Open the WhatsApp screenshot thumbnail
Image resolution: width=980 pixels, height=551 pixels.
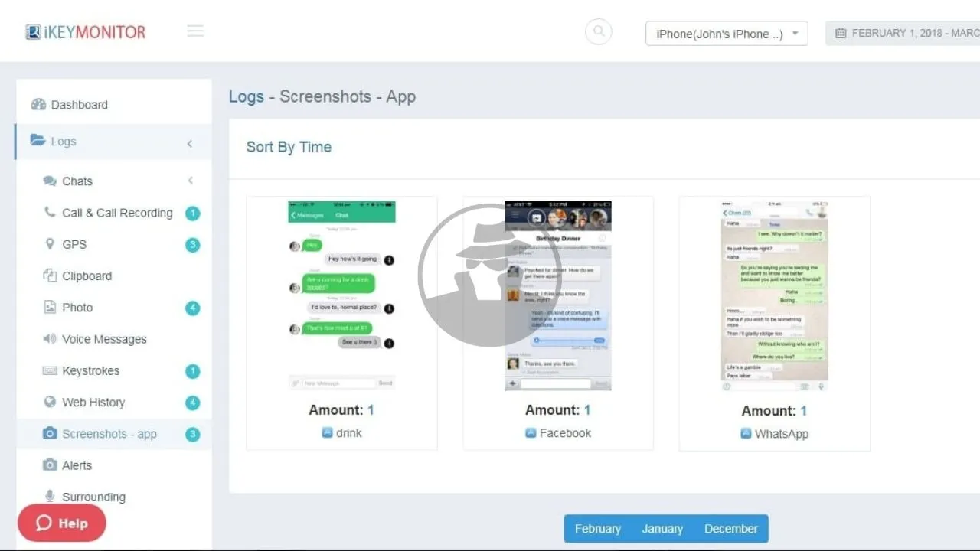[775, 296]
